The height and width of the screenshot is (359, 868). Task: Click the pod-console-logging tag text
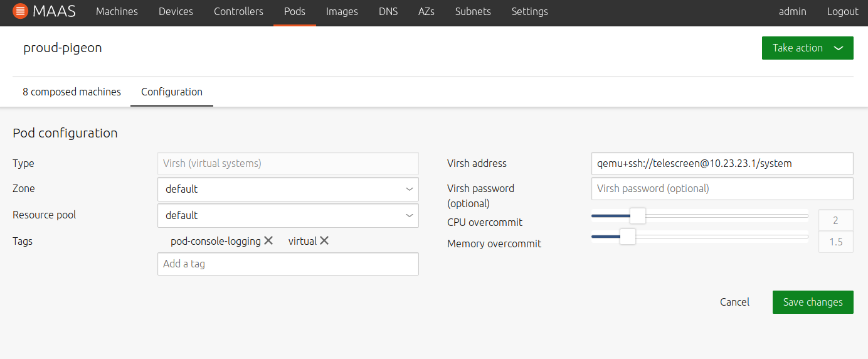[216, 241]
